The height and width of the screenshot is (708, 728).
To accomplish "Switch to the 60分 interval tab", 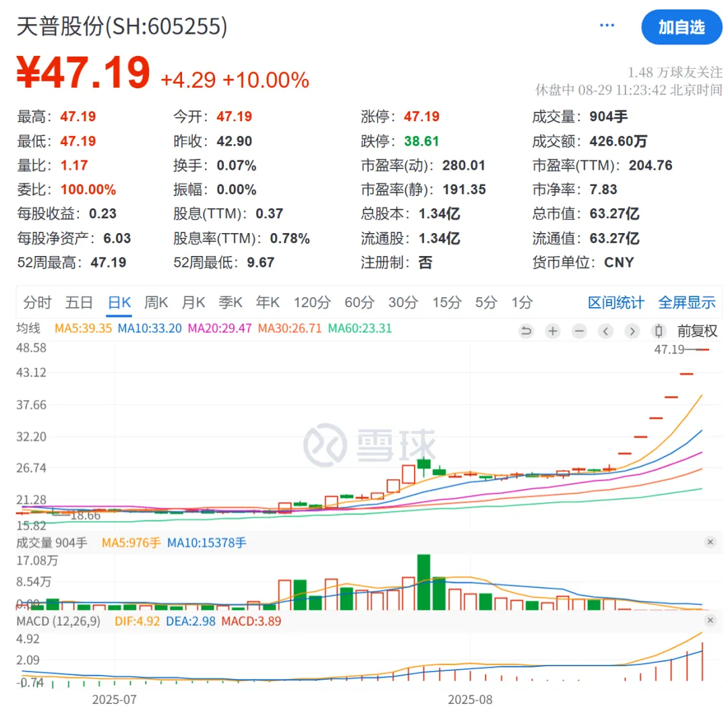I will [358, 302].
